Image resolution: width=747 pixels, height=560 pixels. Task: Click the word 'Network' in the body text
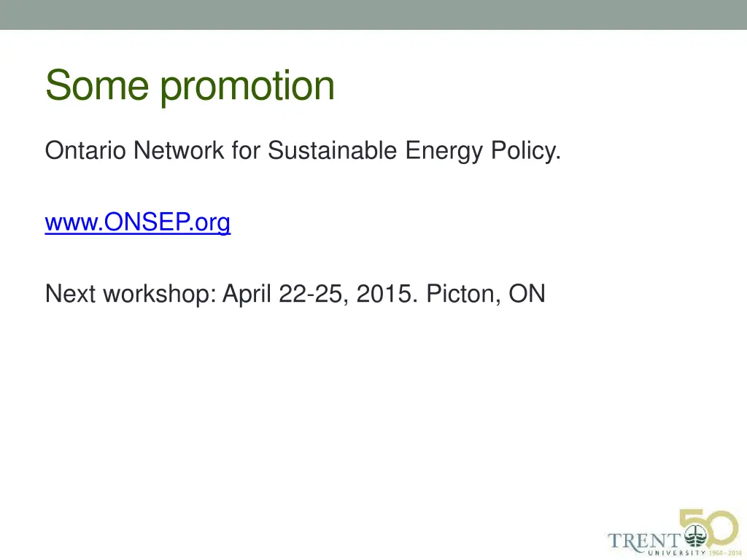coord(179,150)
